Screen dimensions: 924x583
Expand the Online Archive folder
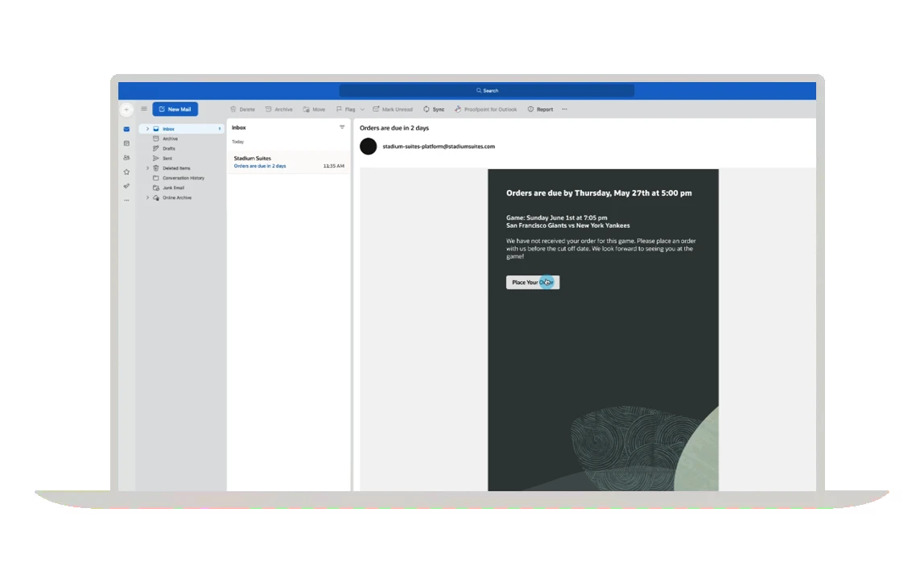point(146,197)
